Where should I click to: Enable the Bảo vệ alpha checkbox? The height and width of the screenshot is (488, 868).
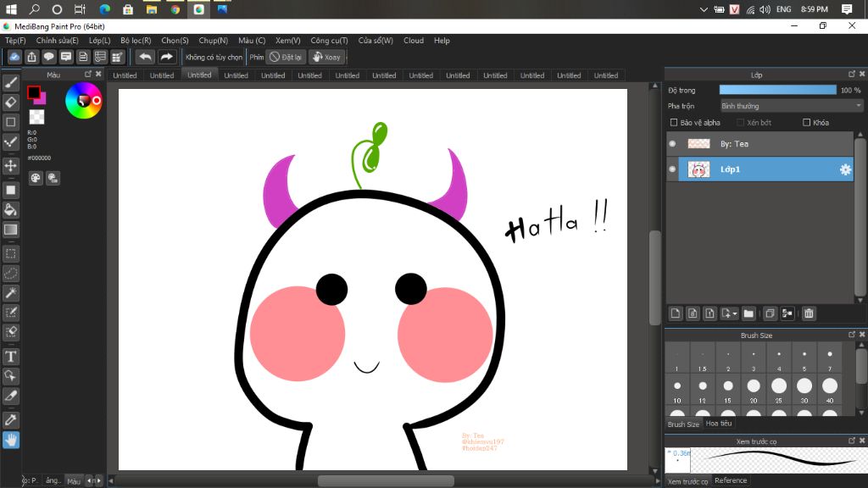pyautogui.click(x=674, y=123)
